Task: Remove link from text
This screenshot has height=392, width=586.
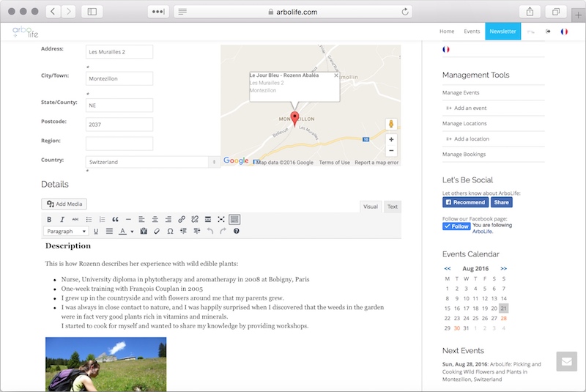Action: (x=195, y=219)
